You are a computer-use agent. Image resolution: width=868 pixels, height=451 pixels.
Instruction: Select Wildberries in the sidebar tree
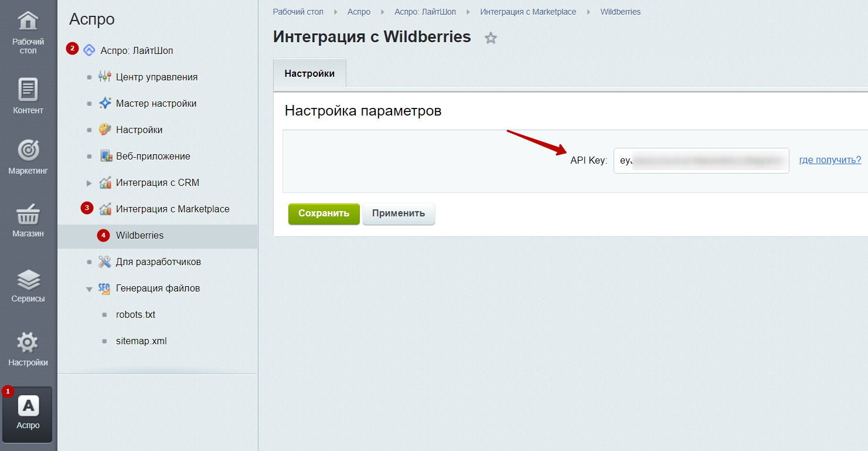coord(139,235)
